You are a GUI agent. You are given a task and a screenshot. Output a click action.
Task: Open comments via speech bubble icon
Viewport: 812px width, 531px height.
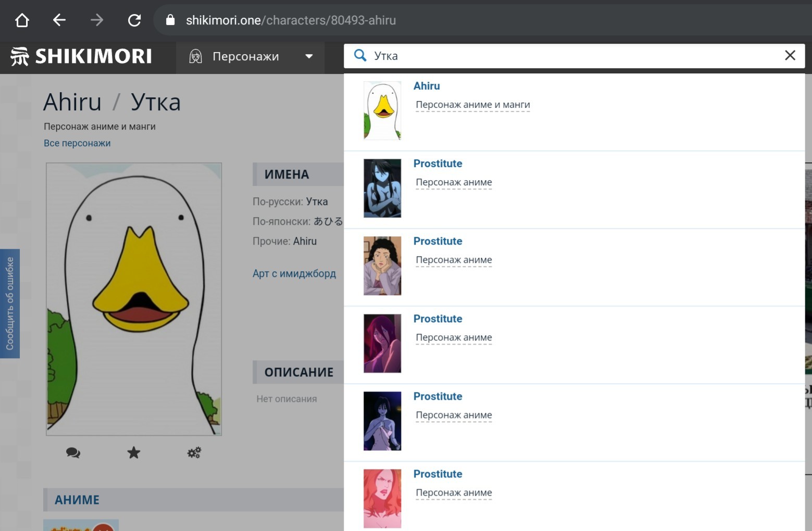tap(73, 453)
